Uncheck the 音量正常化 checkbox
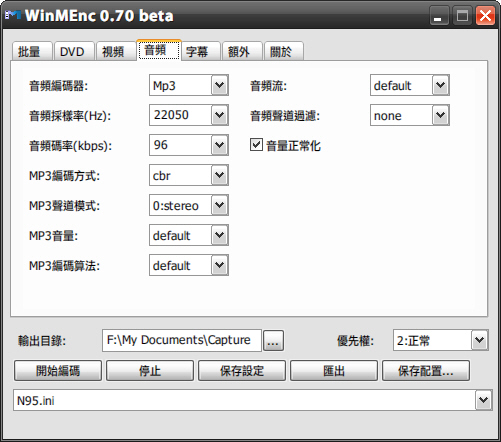The height and width of the screenshot is (442, 501). 256,145
